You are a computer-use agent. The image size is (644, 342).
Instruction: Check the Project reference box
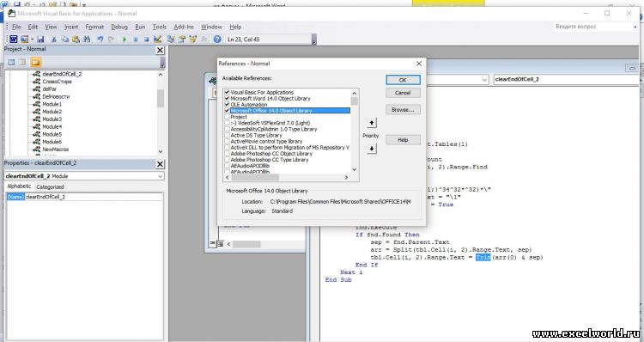[x=228, y=117]
